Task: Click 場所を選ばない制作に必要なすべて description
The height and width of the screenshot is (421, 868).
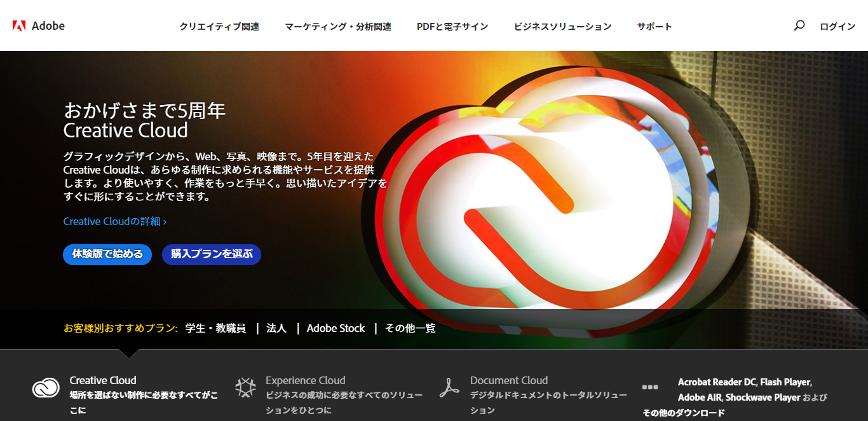Action: coord(144,403)
